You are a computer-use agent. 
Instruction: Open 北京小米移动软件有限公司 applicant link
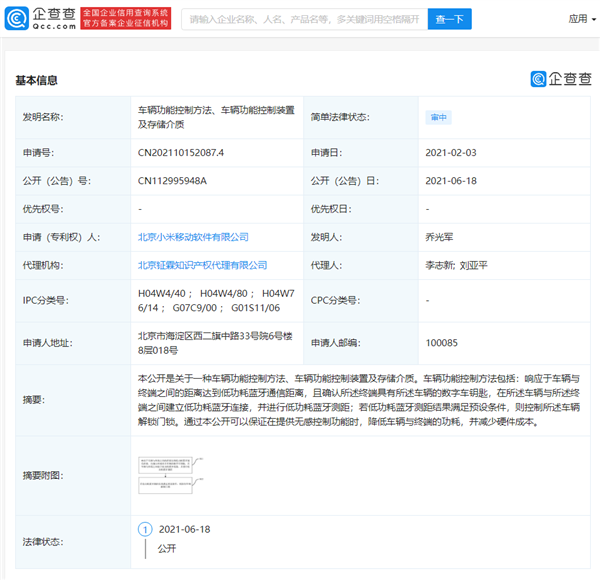[193, 237]
